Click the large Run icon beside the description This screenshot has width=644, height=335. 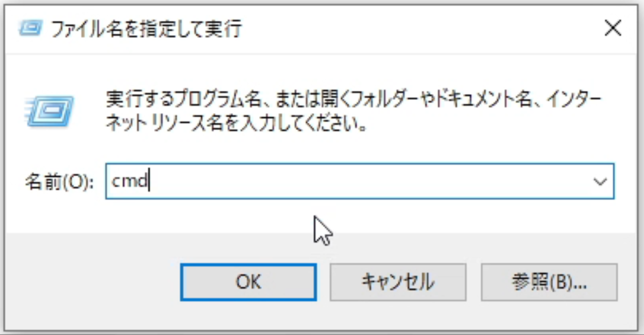(49, 110)
